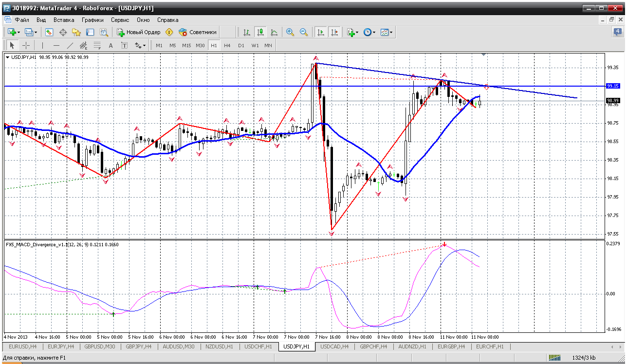Select the arrow Cursor tool
This screenshot has width=627, height=364.
(12, 45)
